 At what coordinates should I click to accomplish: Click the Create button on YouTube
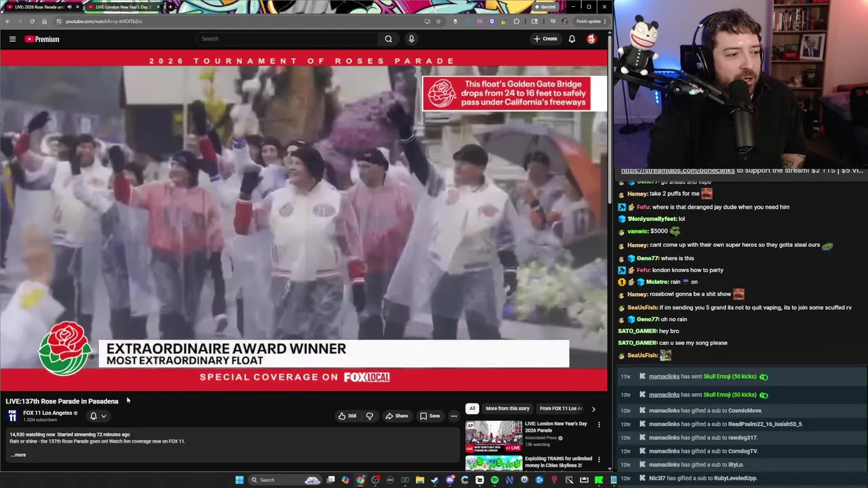pos(545,39)
